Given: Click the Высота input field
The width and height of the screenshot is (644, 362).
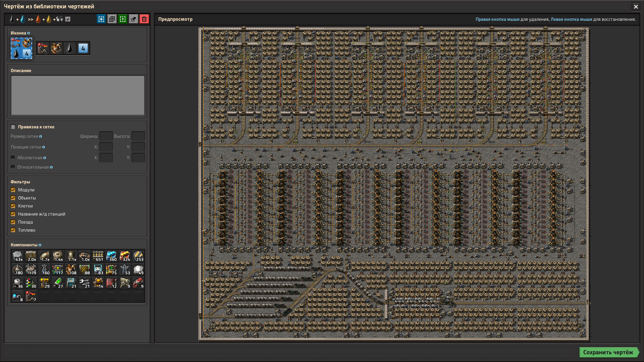Looking at the screenshot, I should [x=138, y=136].
